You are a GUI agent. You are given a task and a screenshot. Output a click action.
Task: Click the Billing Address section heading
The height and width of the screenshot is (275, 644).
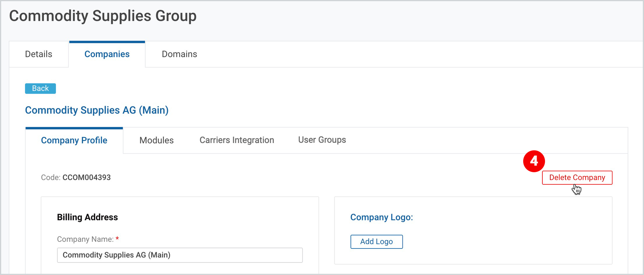pos(88,217)
